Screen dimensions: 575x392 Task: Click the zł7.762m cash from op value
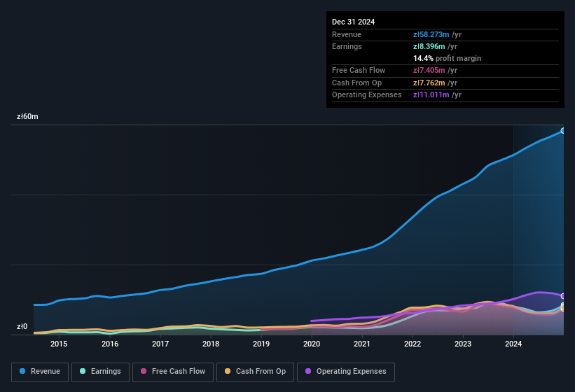[429, 83]
